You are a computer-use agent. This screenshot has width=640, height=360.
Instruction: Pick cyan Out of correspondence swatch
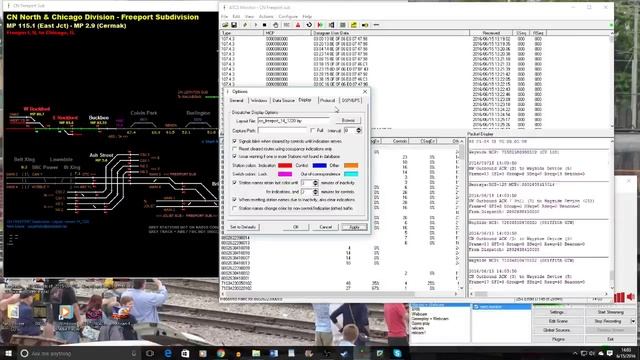[x=351, y=174]
